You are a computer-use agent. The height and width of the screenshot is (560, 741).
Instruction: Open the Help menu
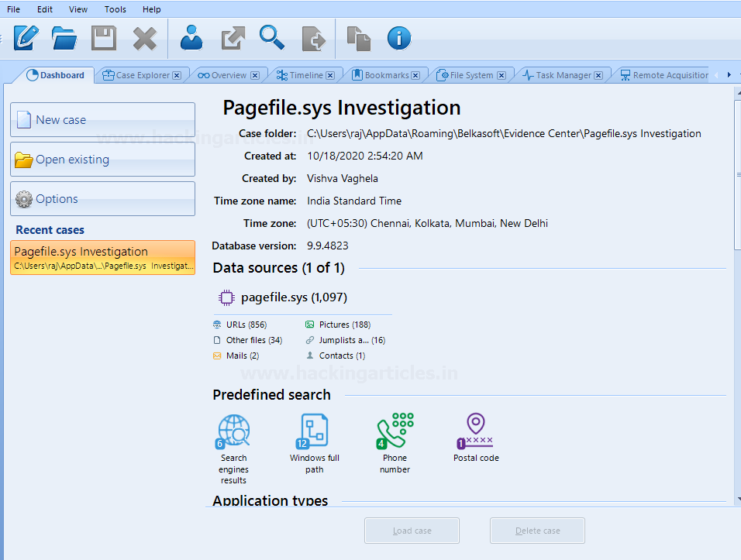tap(152, 9)
